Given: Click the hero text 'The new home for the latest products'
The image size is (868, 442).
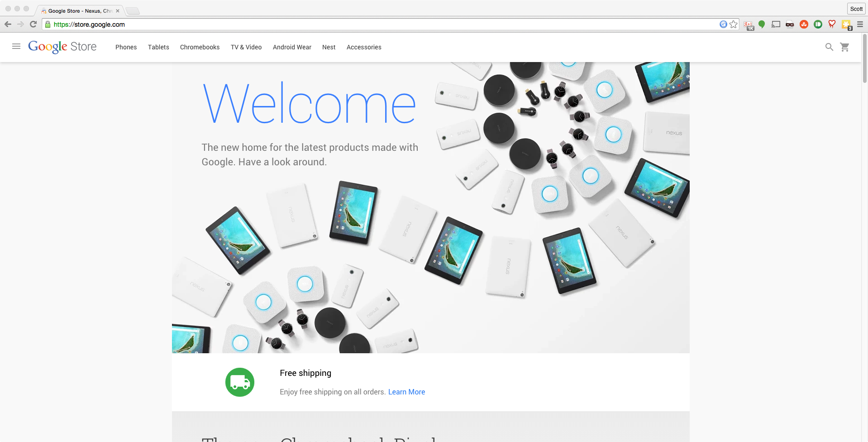Looking at the screenshot, I should tap(310, 154).
